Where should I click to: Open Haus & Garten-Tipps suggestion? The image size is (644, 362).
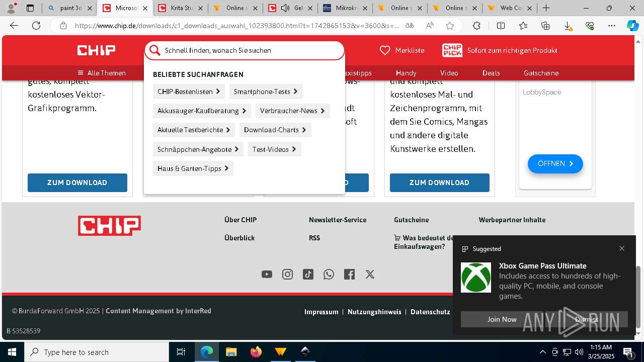(193, 168)
